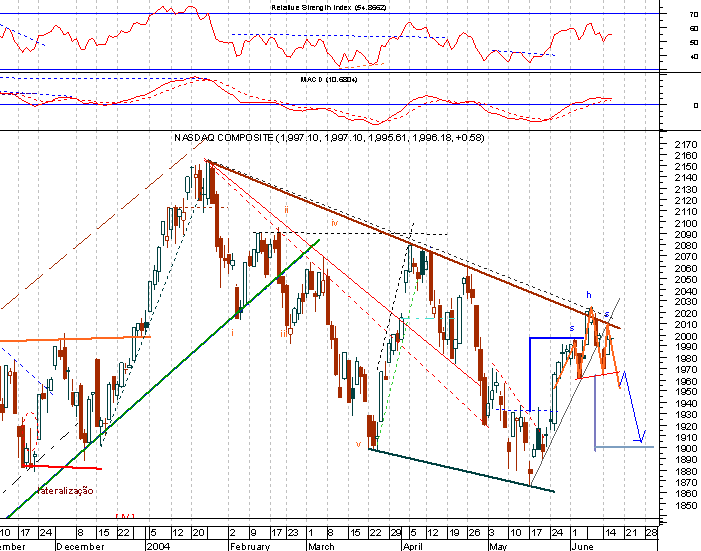Click the date label 29 in March
Image resolution: width=701 pixels, height=551 pixels.
[x=396, y=533]
